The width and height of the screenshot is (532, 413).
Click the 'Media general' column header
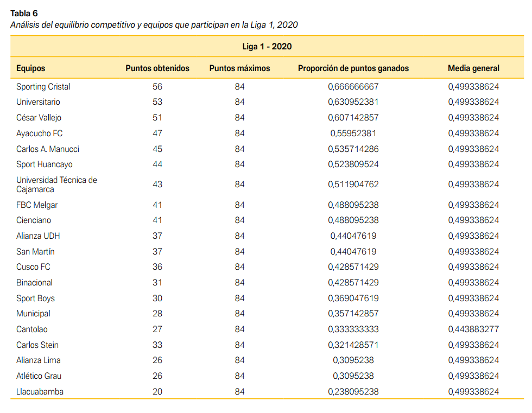pyautogui.click(x=473, y=68)
